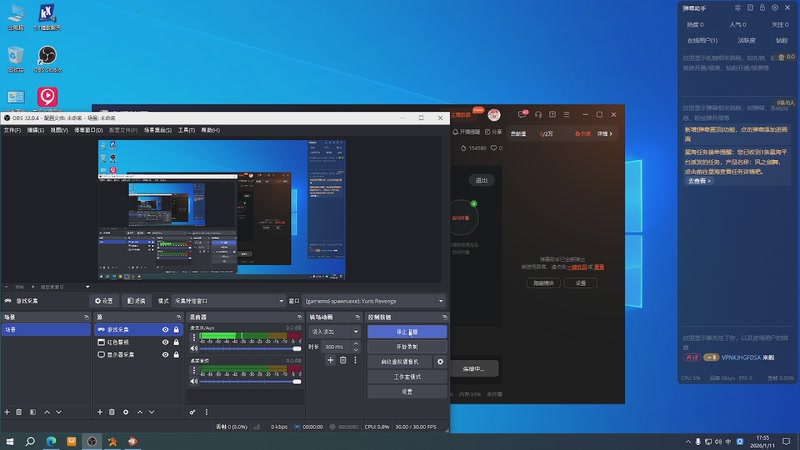Screen dimensions: 800x450
Task: Add a new source with plus icon
Action: 100,412
